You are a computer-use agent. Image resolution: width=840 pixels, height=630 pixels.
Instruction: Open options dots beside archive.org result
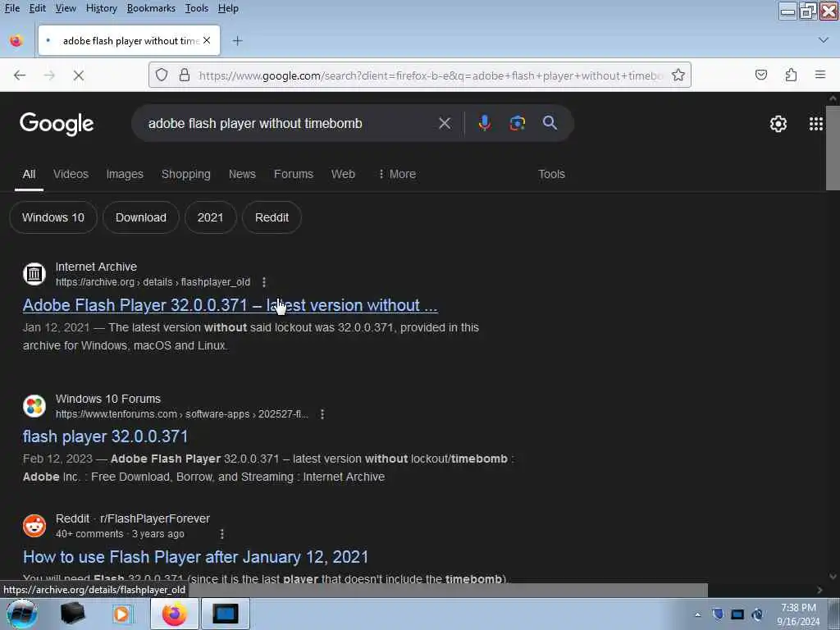[x=263, y=282]
